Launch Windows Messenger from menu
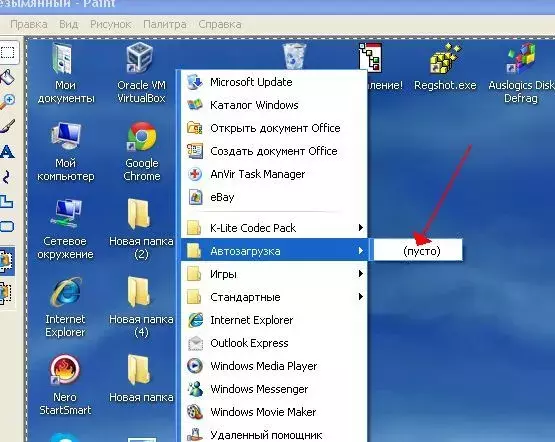Image resolution: width=555 pixels, height=442 pixels. pyautogui.click(x=274, y=389)
